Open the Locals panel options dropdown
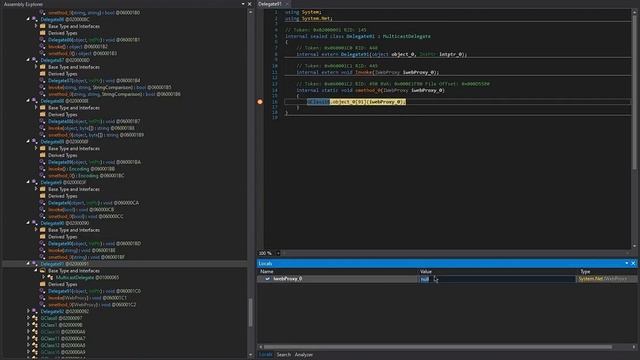Image resolution: width=640 pixels, height=360 pixels. tap(627, 263)
